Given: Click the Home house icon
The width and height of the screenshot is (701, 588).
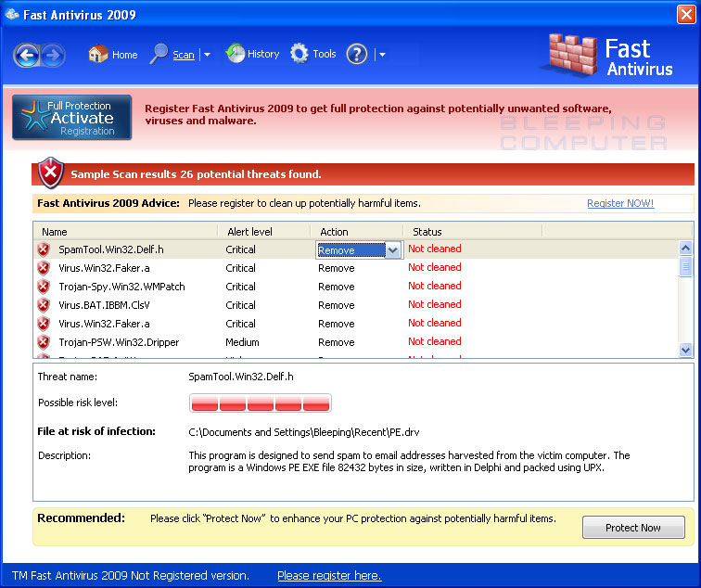Looking at the screenshot, I should point(98,54).
